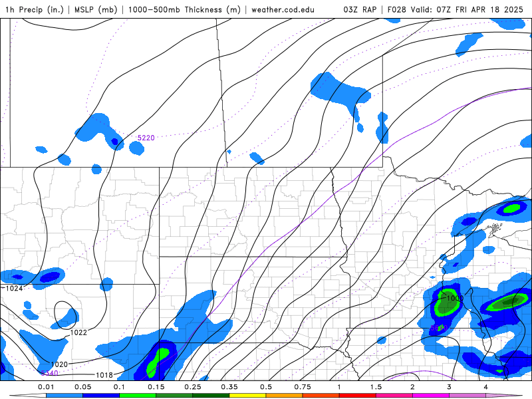Image resolution: width=532 pixels, height=399 pixels.
Task: Select the yellow 0.35–0.5 color swatch
Action: pos(247,396)
